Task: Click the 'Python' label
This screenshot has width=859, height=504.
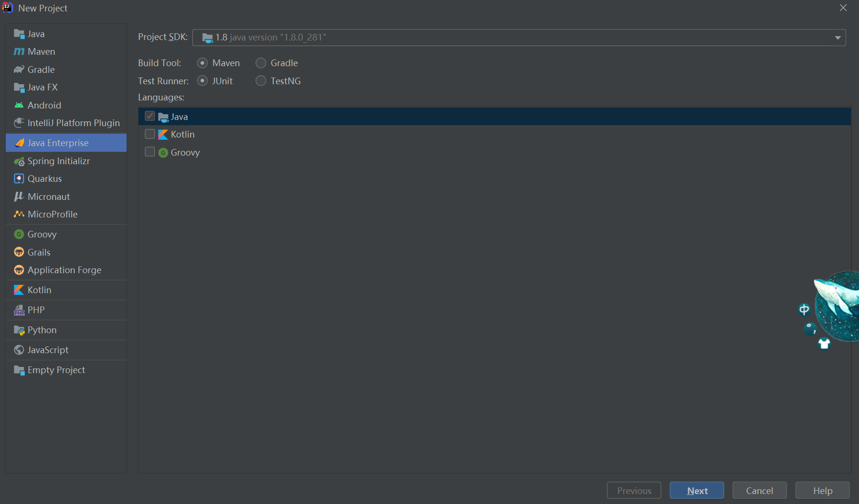Action: pos(42,330)
